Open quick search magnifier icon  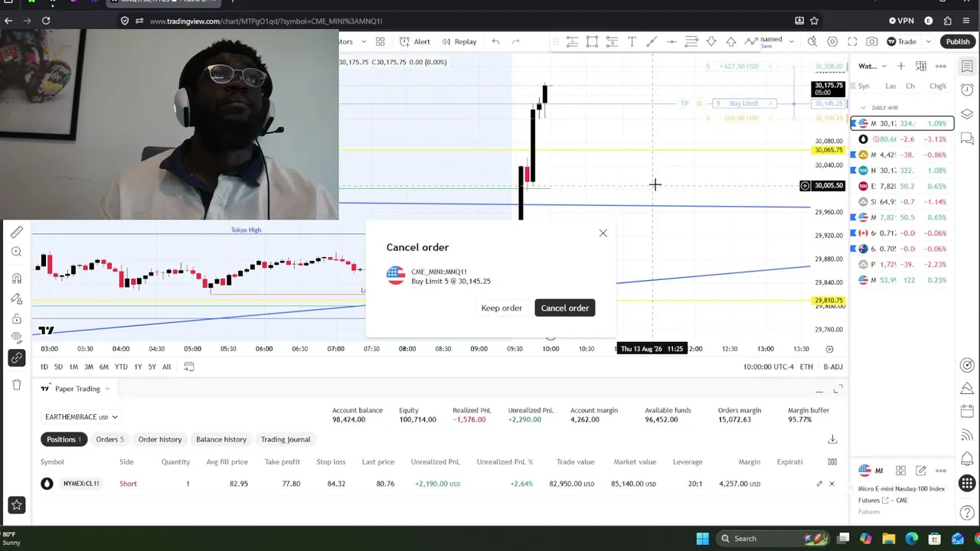click(x=812, y=41)
